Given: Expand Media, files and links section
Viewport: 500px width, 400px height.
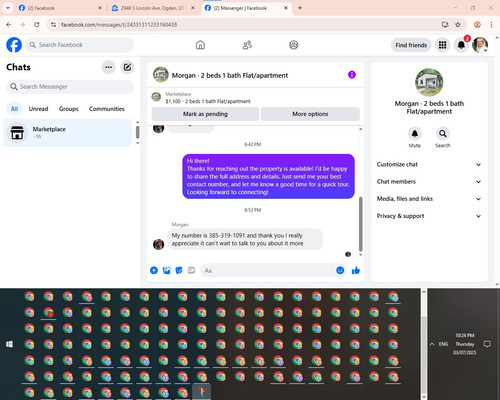Looking at the screenshot, I should (x=429, y=199).
